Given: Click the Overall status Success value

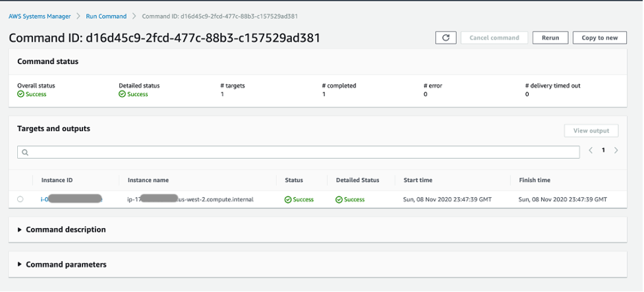Looking at the screenshot, I should (32, 94).
